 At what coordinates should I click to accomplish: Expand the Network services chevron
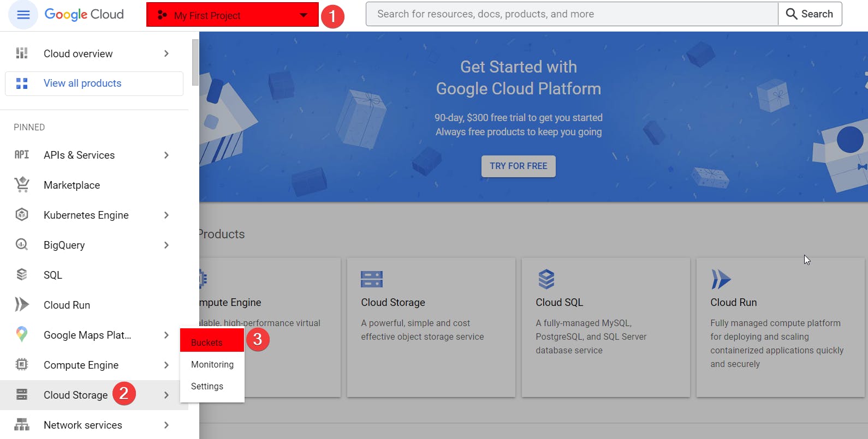167,425
